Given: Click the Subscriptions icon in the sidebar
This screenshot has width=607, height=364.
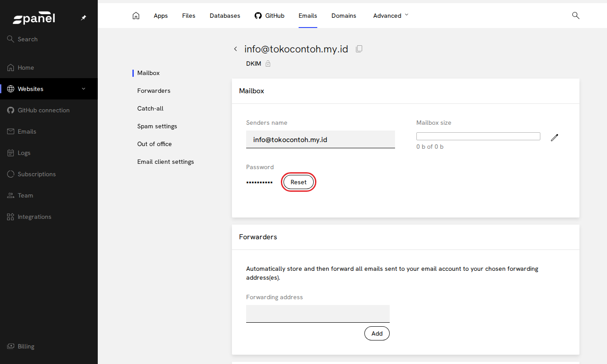Looking at the screenshot, I should tap(11, 174).
